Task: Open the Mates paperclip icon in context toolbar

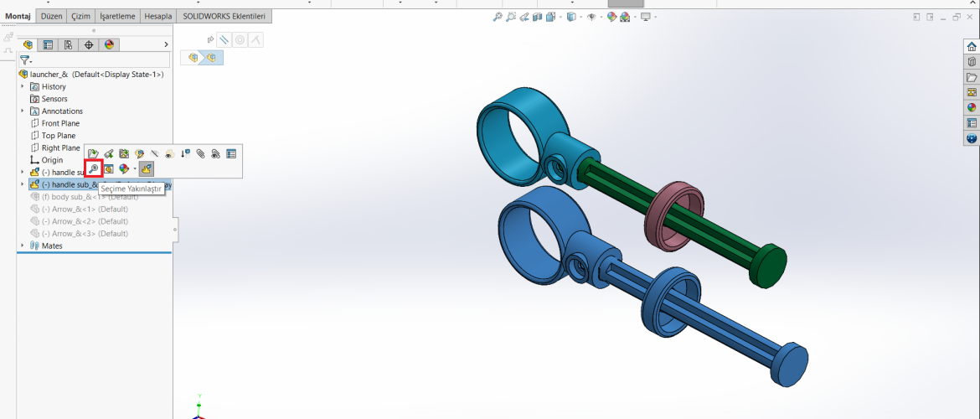Action: pyautogui.click(x=200, y=153)
